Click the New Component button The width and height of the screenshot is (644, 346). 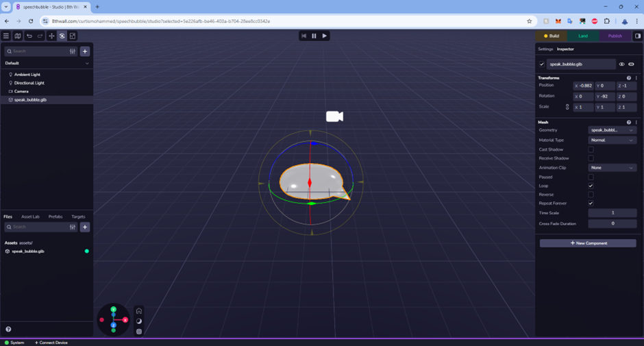(x=588, y=243)
